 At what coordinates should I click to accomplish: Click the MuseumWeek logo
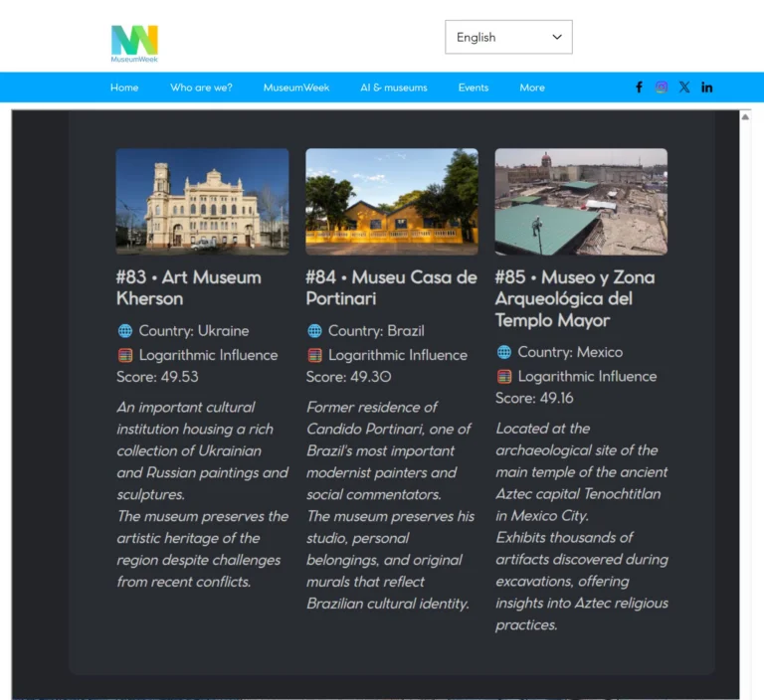click(x=134, y=43)
